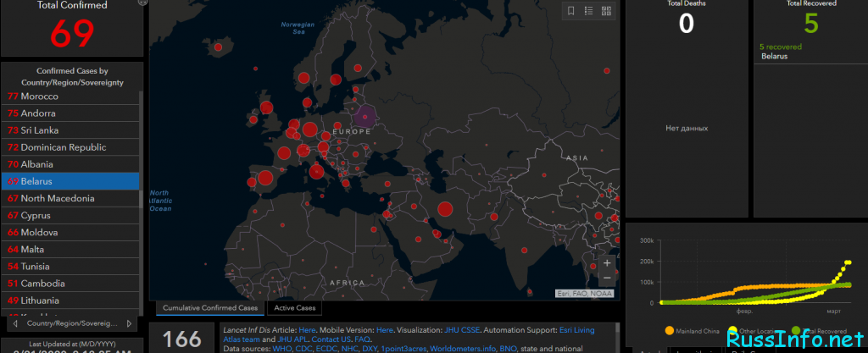Select Lithuania in the country list
Image resolution: width=868 pixels, height=353 pixels.
tap(70, 301)
